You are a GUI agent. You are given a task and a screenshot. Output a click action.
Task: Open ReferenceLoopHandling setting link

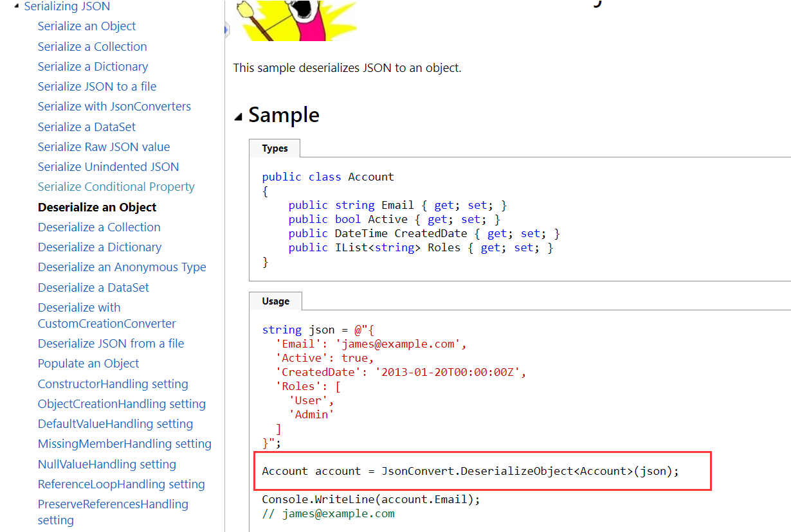pyautogui.click(x=121, y=484)
